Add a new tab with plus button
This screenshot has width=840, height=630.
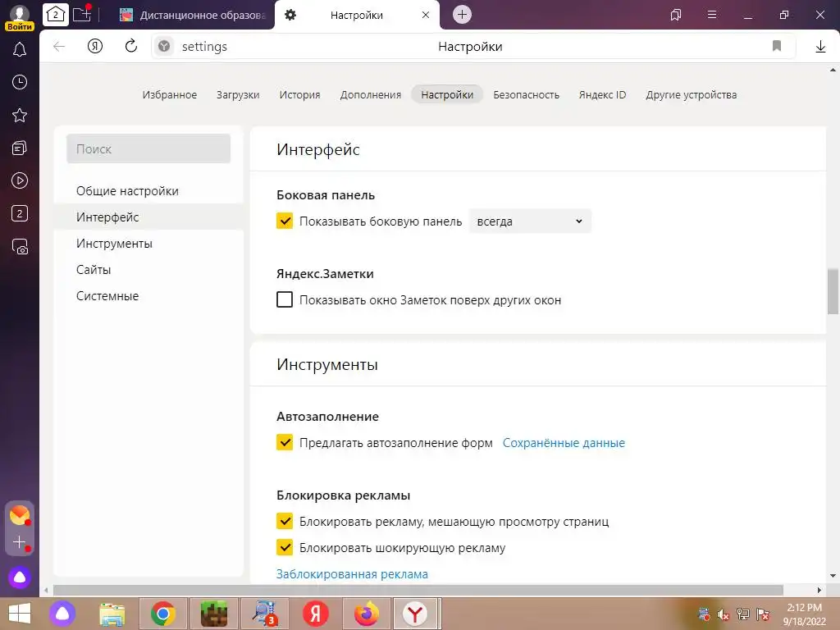click(463, 15)
